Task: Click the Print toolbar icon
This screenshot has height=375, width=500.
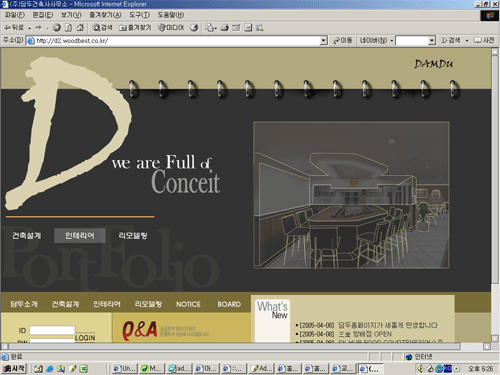Action: 225,28
